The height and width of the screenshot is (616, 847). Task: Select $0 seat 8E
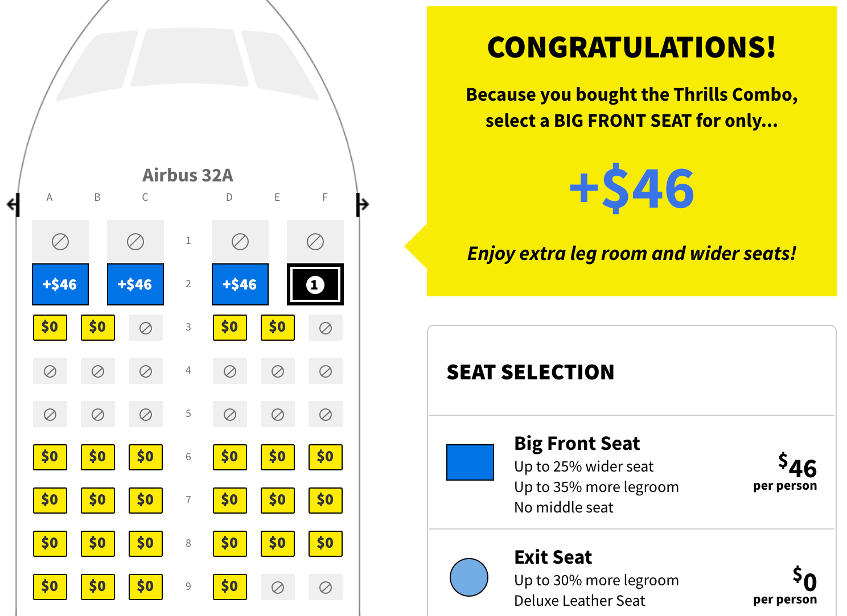(x=278, y=544)
